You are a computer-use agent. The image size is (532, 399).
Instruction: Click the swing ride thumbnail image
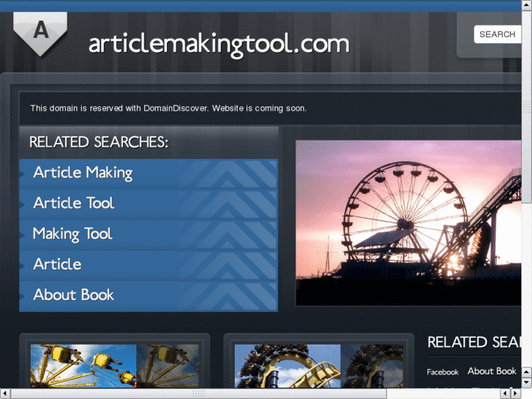115,366
